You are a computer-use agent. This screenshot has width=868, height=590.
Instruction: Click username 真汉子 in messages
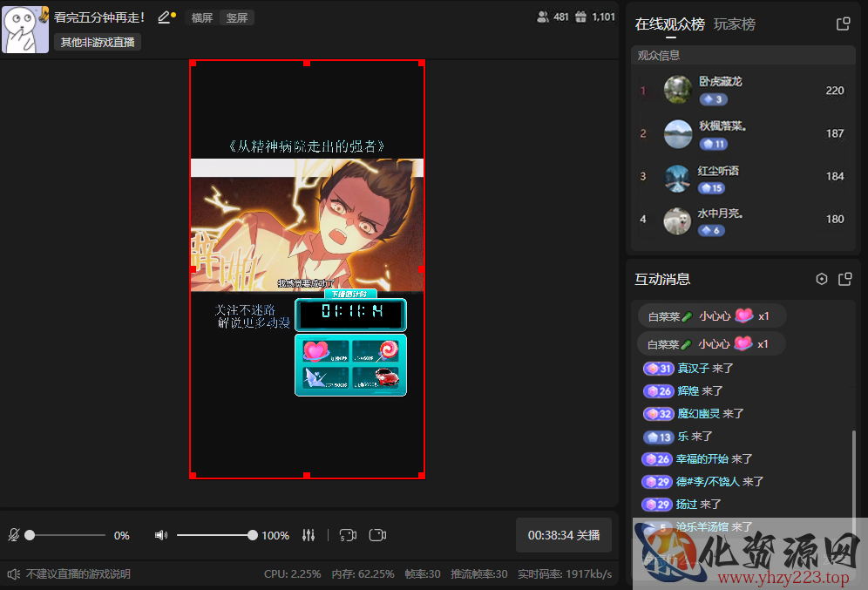pos(693,368)
